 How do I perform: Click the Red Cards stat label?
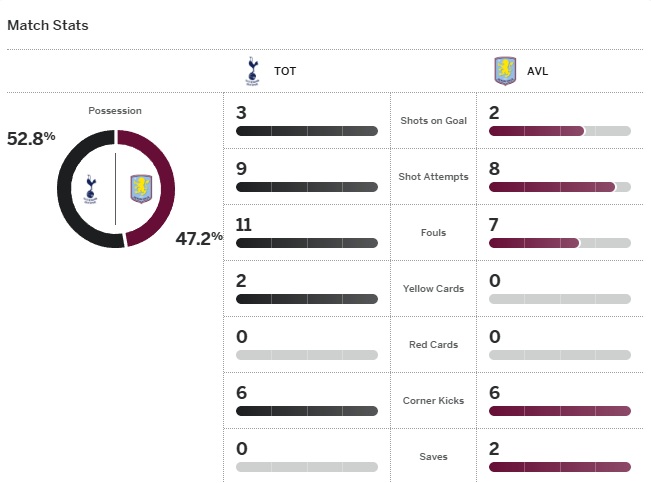tap(433, 345)
